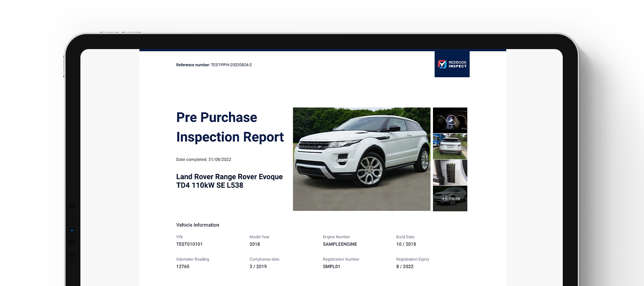Select the VIN value TEST010101
Image resolution: width=644 pixels, height=286 pixels.
click(x=189, y=244)
